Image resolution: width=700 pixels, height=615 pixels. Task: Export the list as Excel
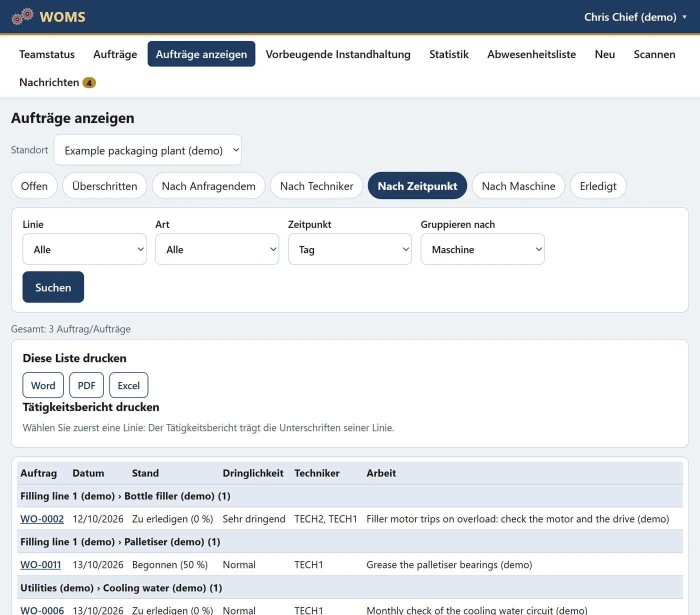128,385
